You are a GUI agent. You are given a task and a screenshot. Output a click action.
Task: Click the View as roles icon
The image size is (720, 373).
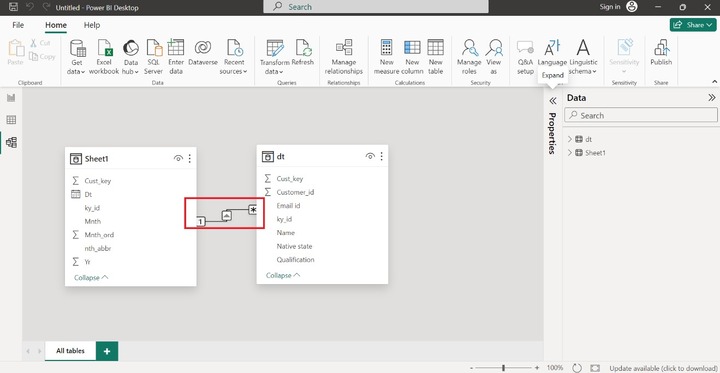pyautogui.click(x=494, y=47)
